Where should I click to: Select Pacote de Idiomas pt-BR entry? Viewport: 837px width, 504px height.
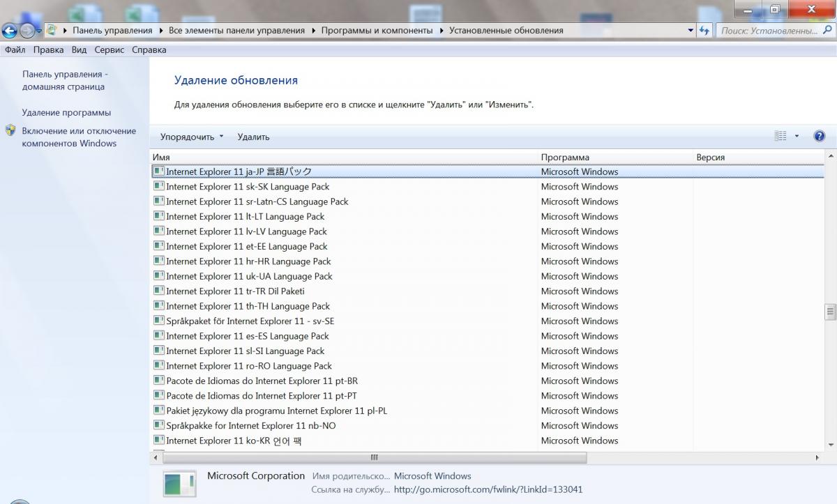[262, 381]
